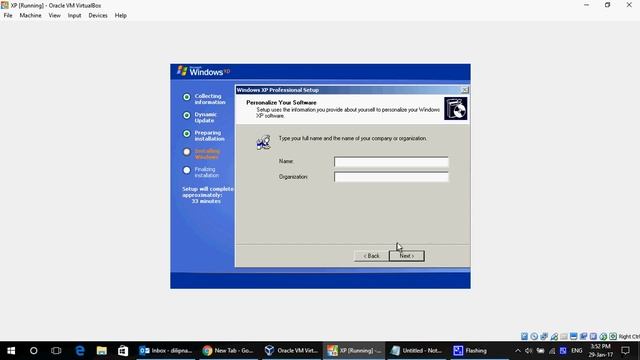Open the Windows Start menu
The image size is (640, 360).
coord(11,351)
